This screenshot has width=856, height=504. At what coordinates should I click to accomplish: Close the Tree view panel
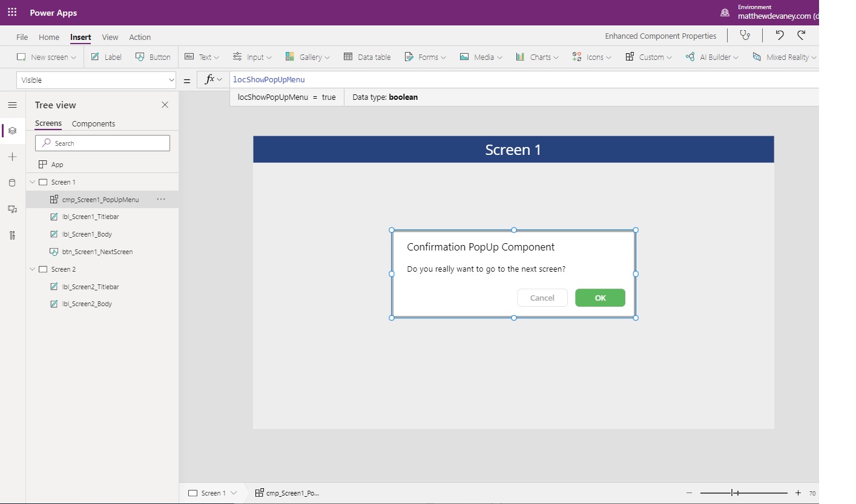(x=165, y=105)
